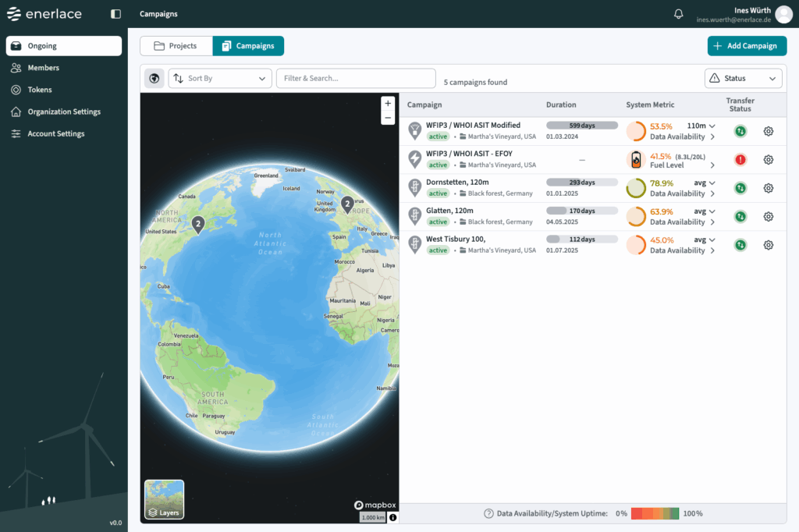Click the Europe cluster marker on globe
This screenshot has width=799, height=532.
(x=347, y=205)
